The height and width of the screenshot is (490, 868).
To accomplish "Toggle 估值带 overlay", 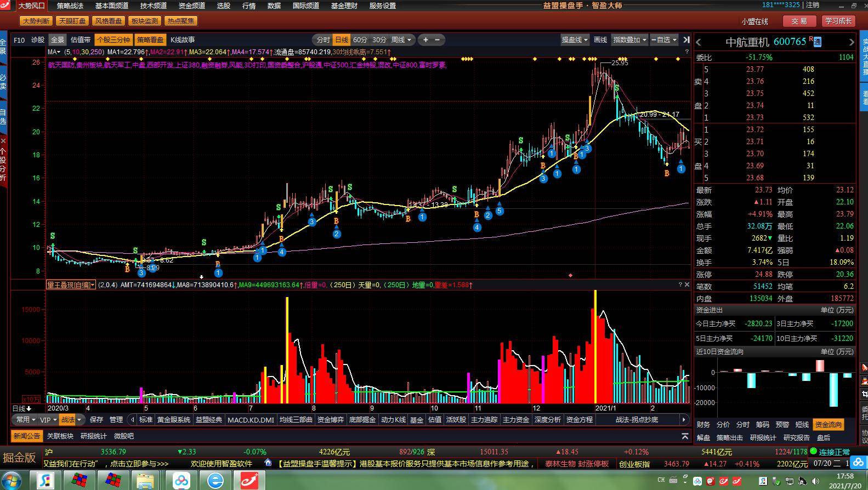I will [x=81, y=39].
